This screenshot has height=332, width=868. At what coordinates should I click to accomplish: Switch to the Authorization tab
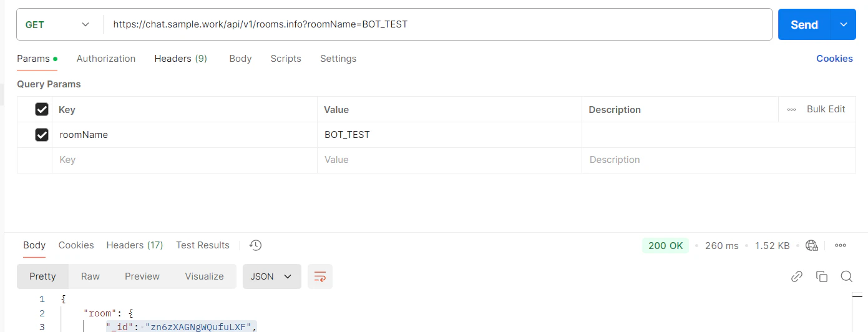[x=106, y=59]
